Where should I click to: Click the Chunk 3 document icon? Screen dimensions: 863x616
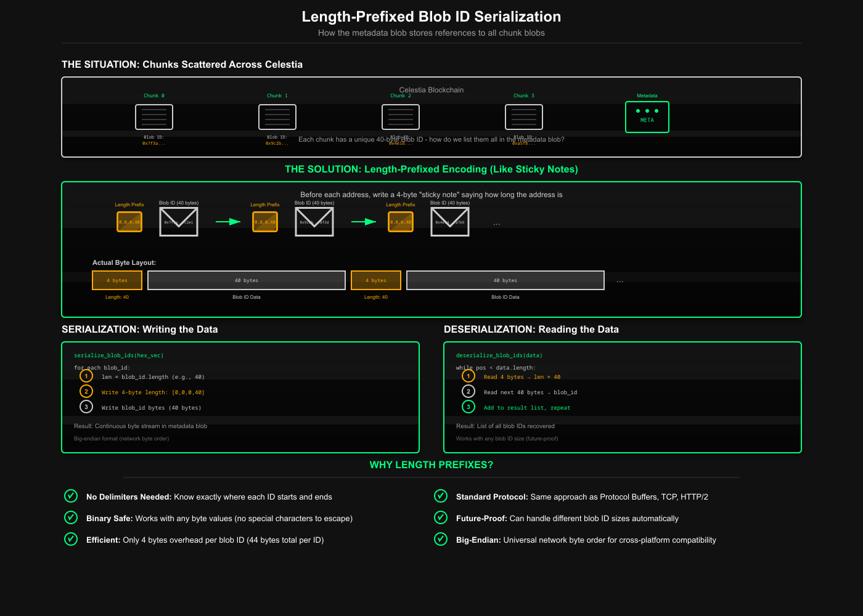[524, 117]
